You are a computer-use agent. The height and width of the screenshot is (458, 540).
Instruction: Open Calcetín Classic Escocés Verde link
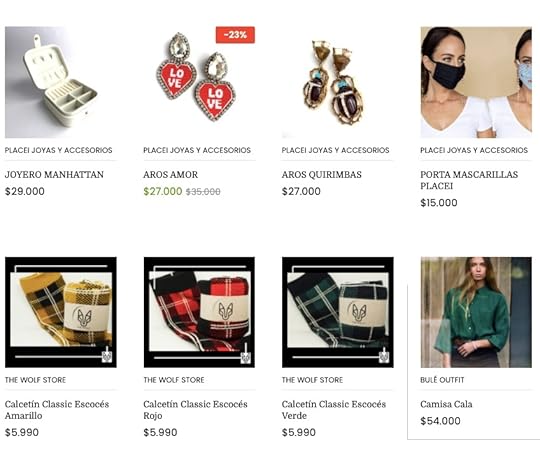click(334, 410)
